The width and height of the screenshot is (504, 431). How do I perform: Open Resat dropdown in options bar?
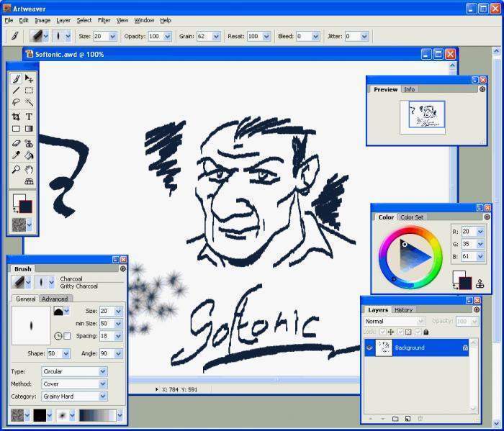(266, 36)
